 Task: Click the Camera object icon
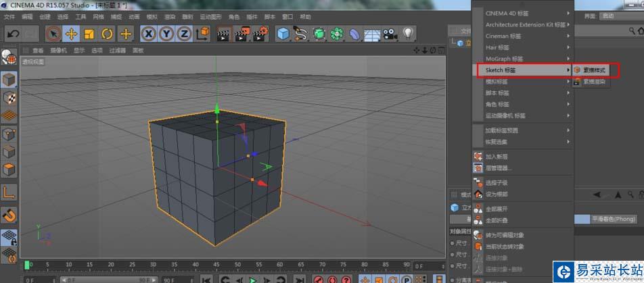point(390,33)
